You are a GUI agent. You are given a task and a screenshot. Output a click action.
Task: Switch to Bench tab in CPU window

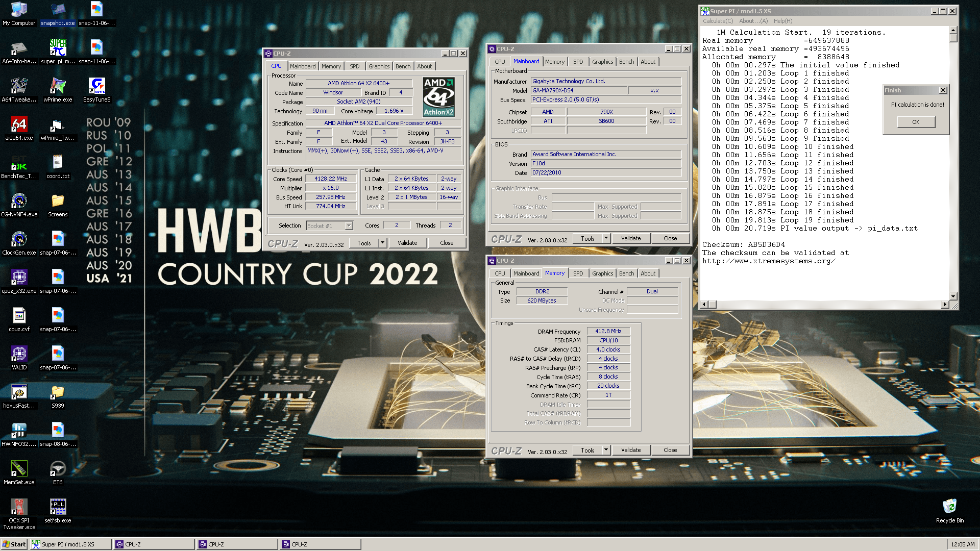pyautogui.click(x=403, y=66)
